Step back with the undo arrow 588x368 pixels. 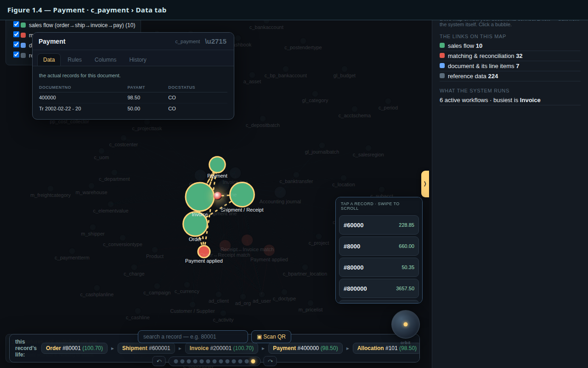pyautogui.click(x=159, y=361)
